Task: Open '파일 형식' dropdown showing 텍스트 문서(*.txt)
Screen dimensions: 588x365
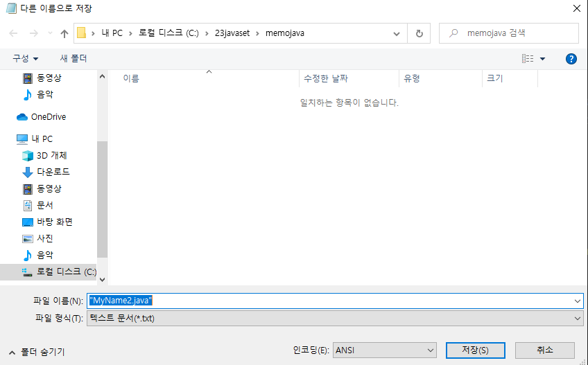Action: tap(335, 319)
